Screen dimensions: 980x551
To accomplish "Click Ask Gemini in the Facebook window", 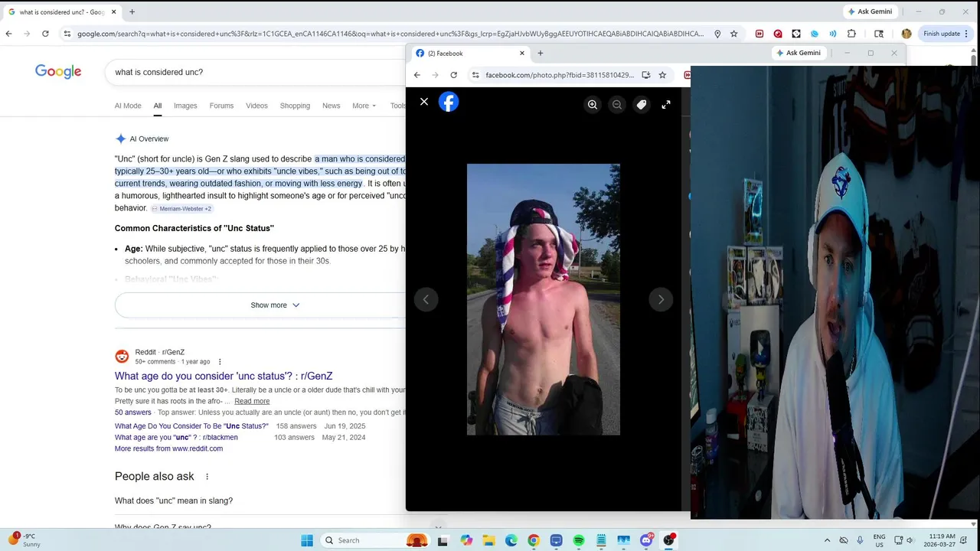I will click(x=799, y=53).
